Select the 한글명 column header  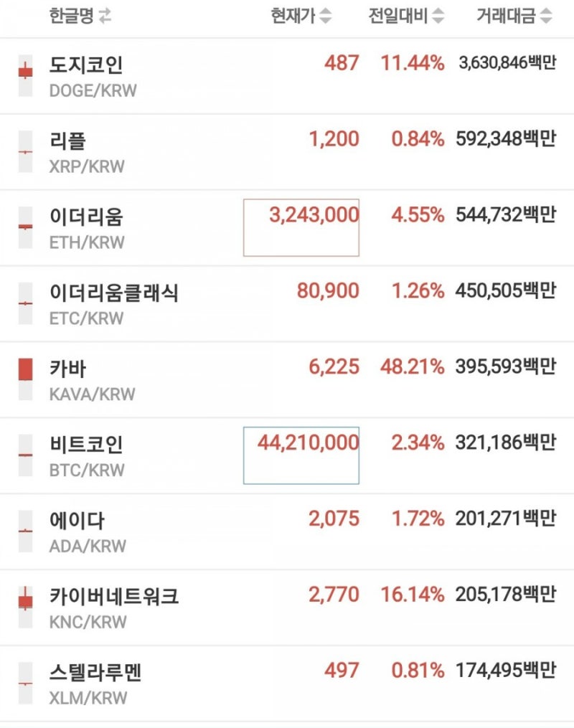[72, 16]
